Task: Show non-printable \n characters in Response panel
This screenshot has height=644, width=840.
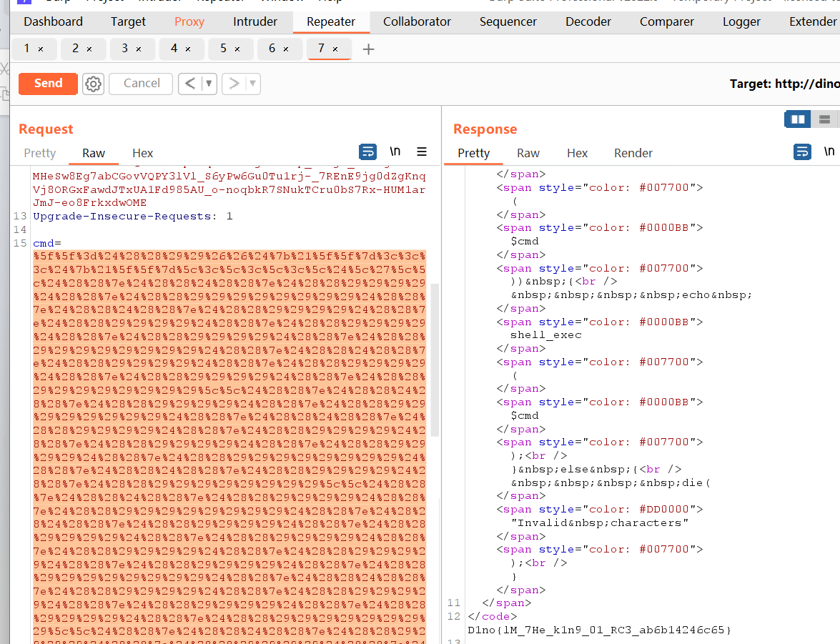Action: click(829, 152)
